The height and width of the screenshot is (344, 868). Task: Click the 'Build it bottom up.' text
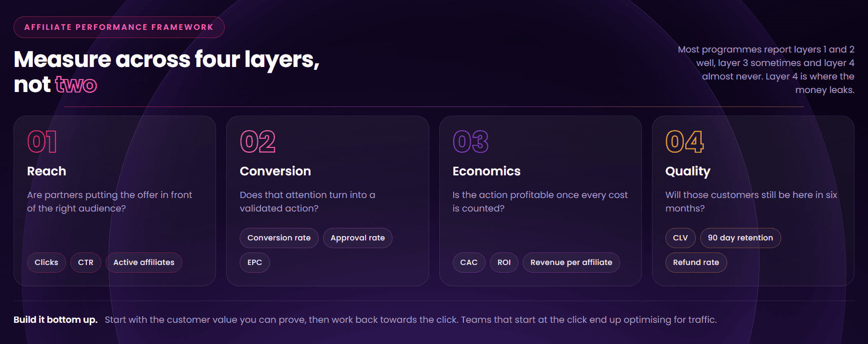click(x=55, y=319)
